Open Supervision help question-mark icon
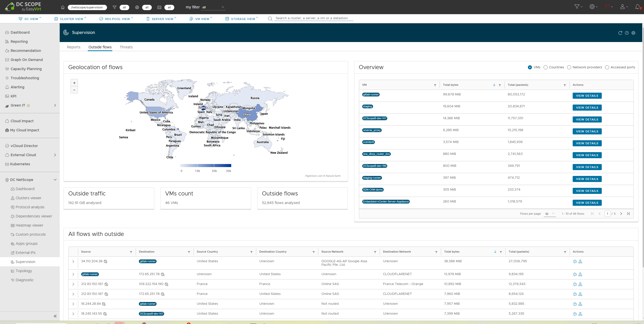Image resolution: width=644 pixels, height=324 pixels. 627,33
